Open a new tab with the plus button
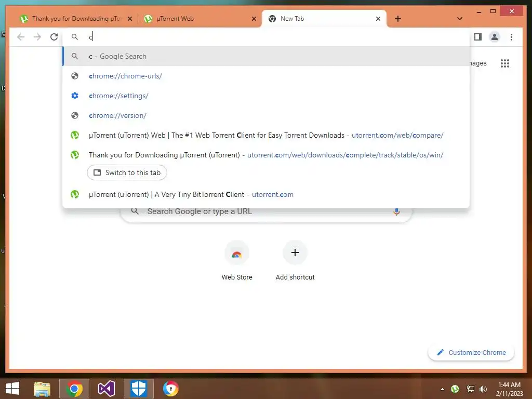Viewport: 532px width, 399px height. click(398, 19)
